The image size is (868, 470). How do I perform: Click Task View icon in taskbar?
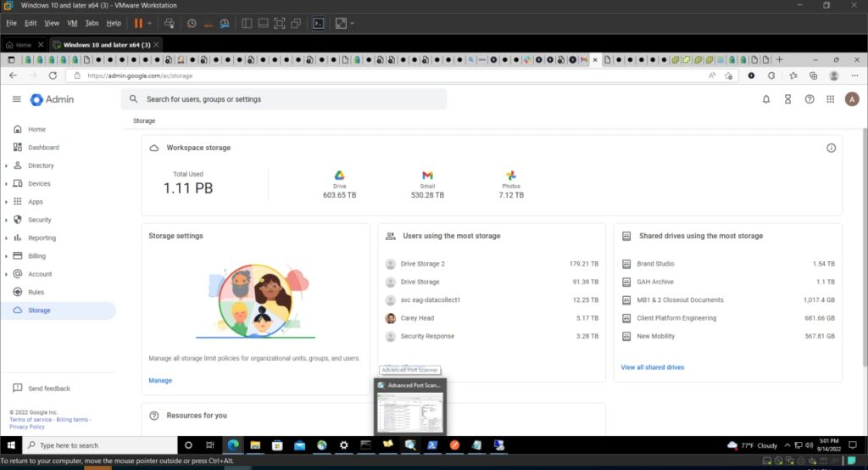point(210,445)
